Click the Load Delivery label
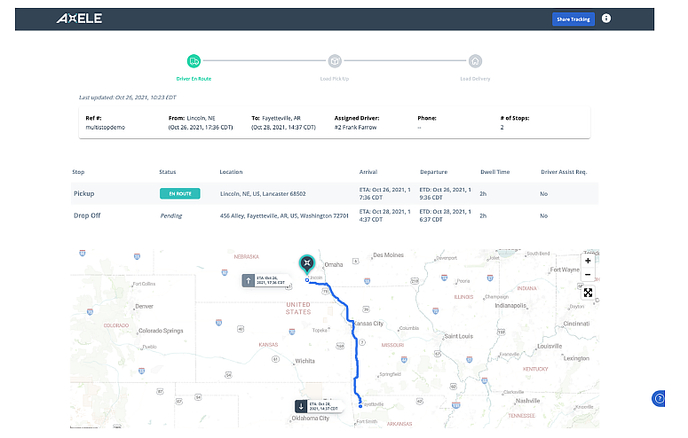 (475, 79)
